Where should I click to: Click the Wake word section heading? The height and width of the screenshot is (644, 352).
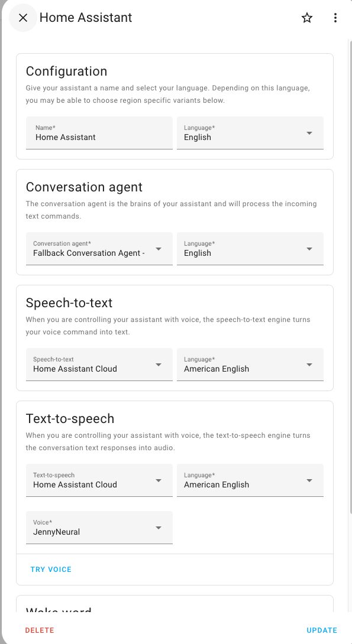(59, 612)
